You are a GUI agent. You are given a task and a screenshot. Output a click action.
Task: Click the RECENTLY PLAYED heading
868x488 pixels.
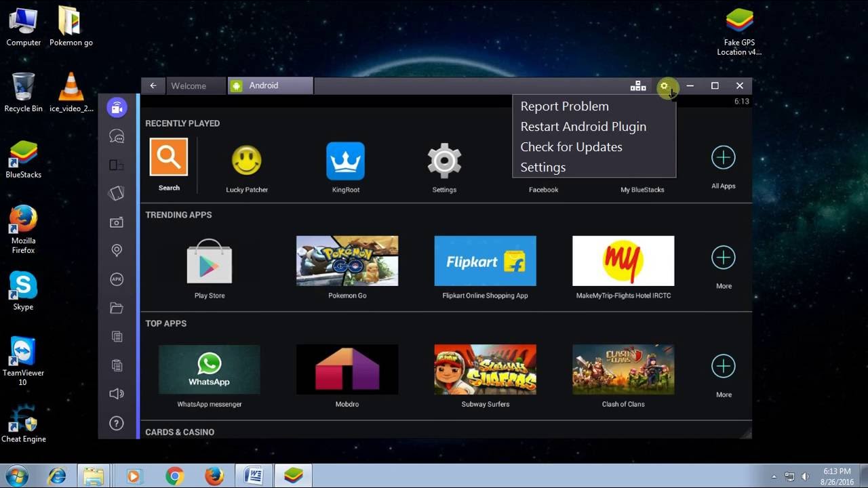point(182,123)
